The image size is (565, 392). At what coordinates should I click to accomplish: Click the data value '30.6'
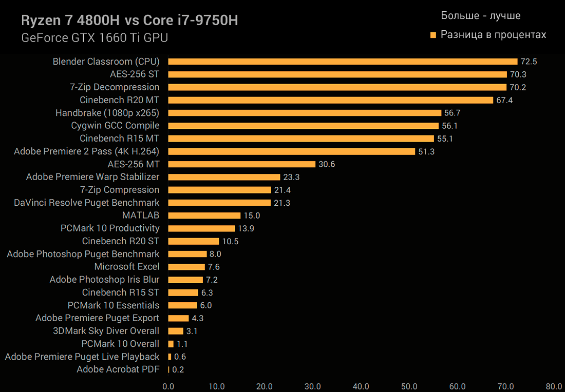coord(327,164)
